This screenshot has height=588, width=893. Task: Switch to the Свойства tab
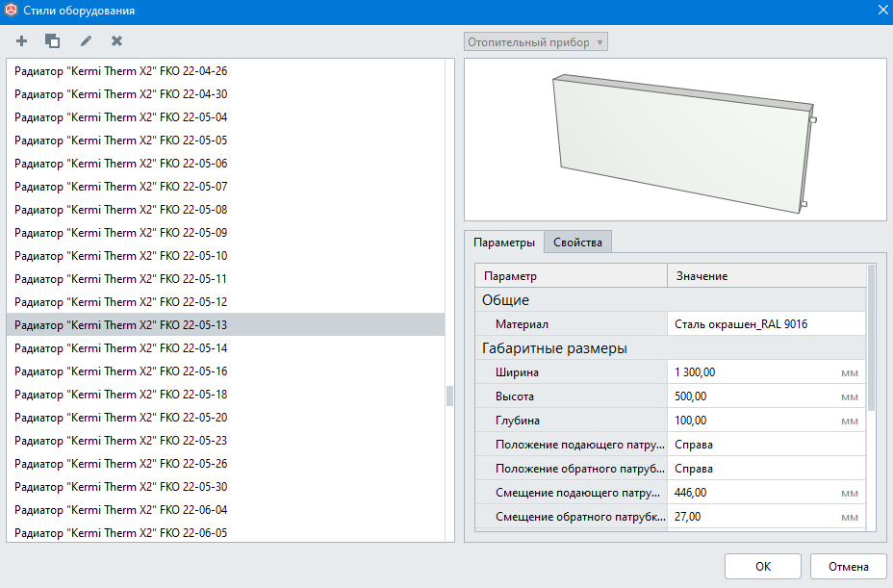[577, 243]
